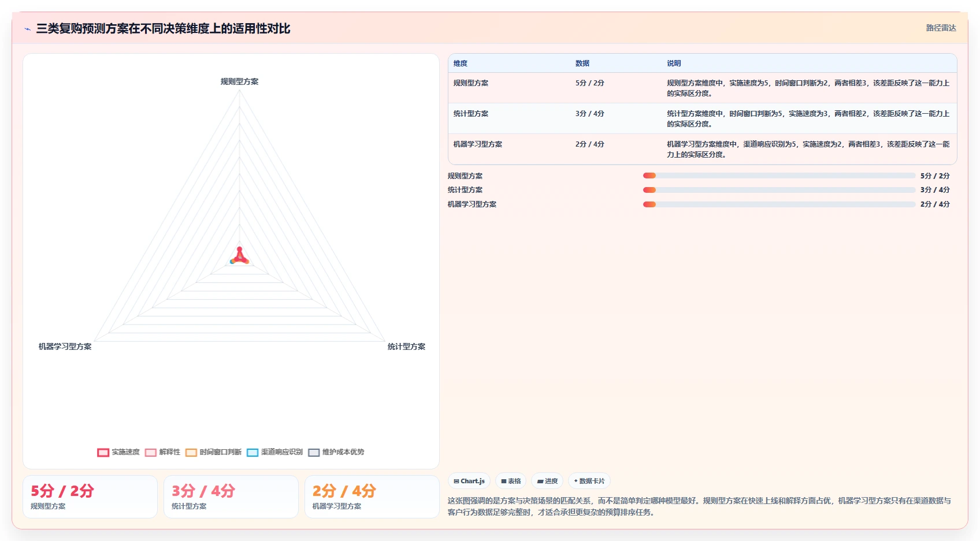Click the 规则型方案 axis label on the radar

[x=239, y=81]
